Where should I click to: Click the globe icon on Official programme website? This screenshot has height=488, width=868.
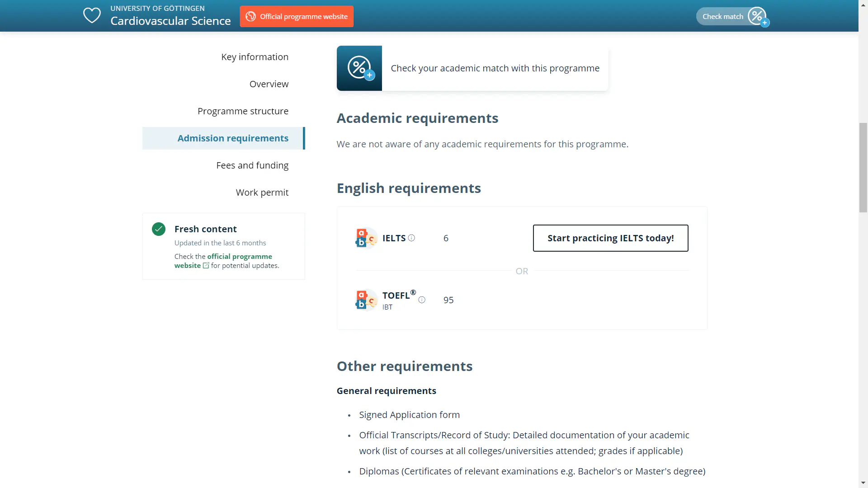coord(250,16)
